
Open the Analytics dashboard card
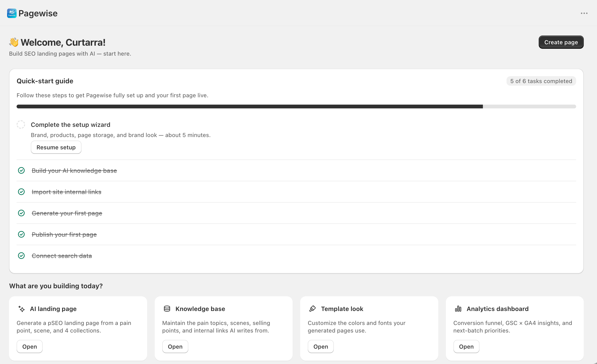pyautogui.click(x=466, y=346)
